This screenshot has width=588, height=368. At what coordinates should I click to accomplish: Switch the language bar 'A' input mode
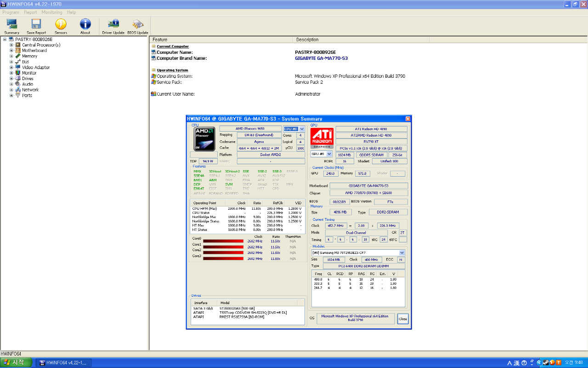coord(509,362)
